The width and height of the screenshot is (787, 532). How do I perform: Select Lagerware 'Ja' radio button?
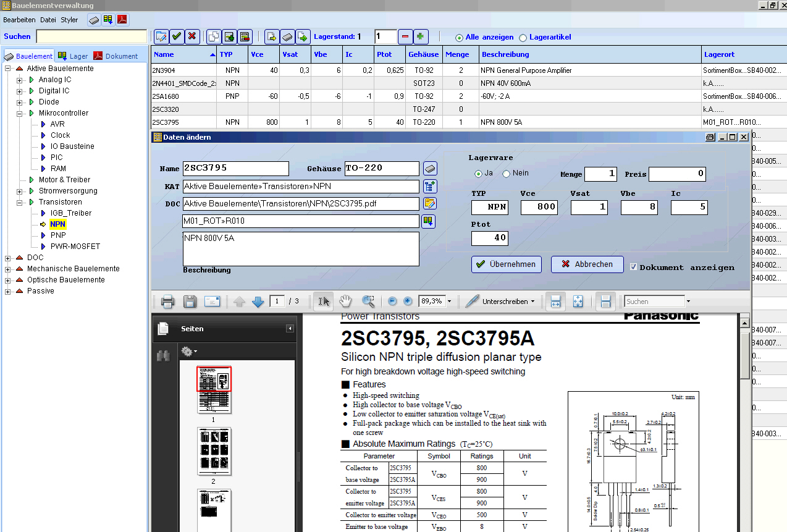(x=478, y=174)
